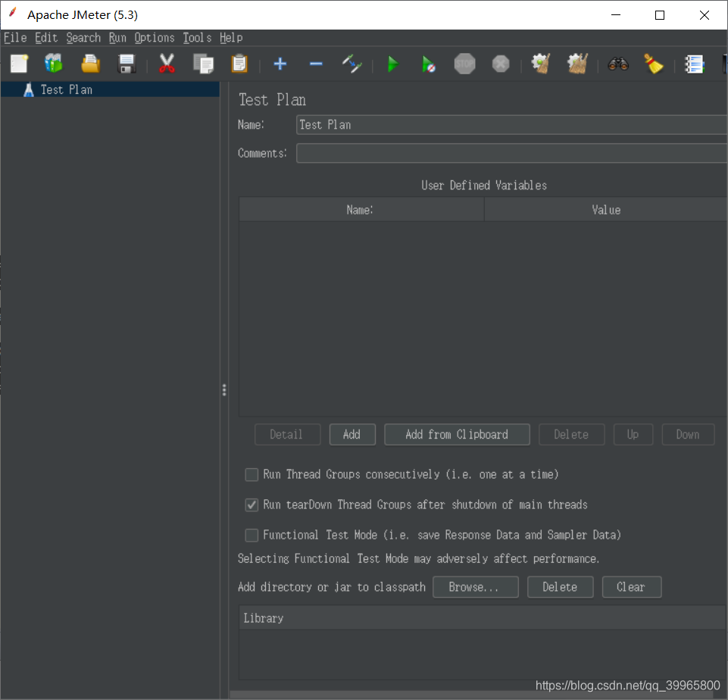Open the Run menu
Screen dimensions: 728x700
pos(117,38)
